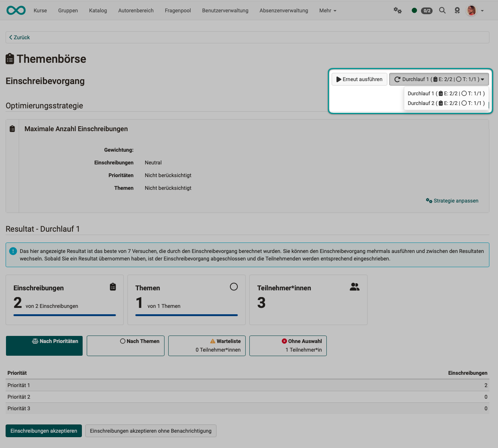Click the people icon on the Teilnehmer*innen card
498x448 pixels.
pos(354,287)
